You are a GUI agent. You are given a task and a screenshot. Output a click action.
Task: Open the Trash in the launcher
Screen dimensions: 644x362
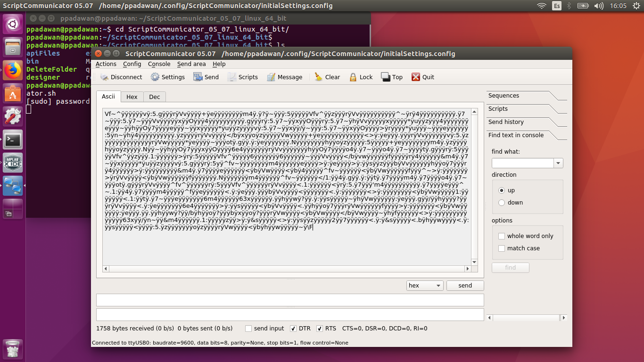click(13, 349)
